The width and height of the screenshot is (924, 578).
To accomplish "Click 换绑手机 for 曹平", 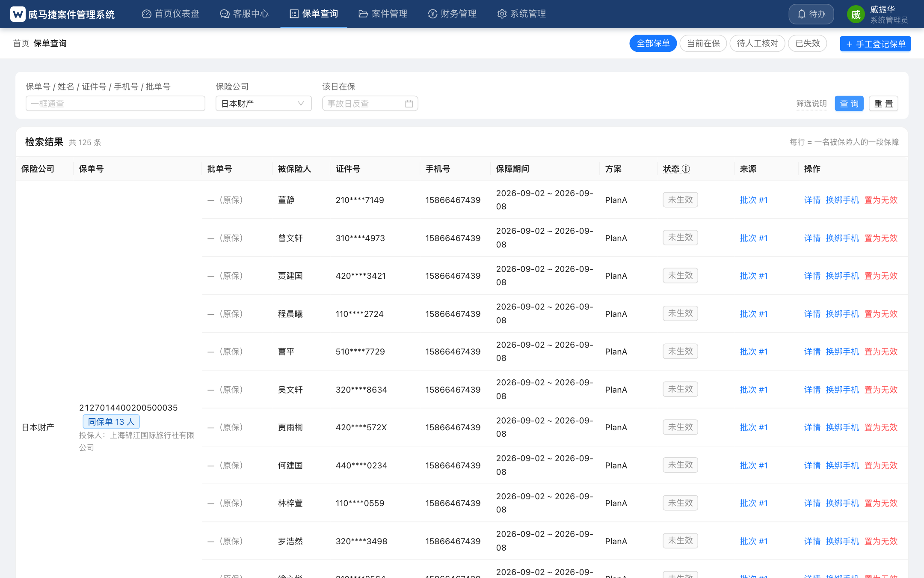I will (842, 352).
